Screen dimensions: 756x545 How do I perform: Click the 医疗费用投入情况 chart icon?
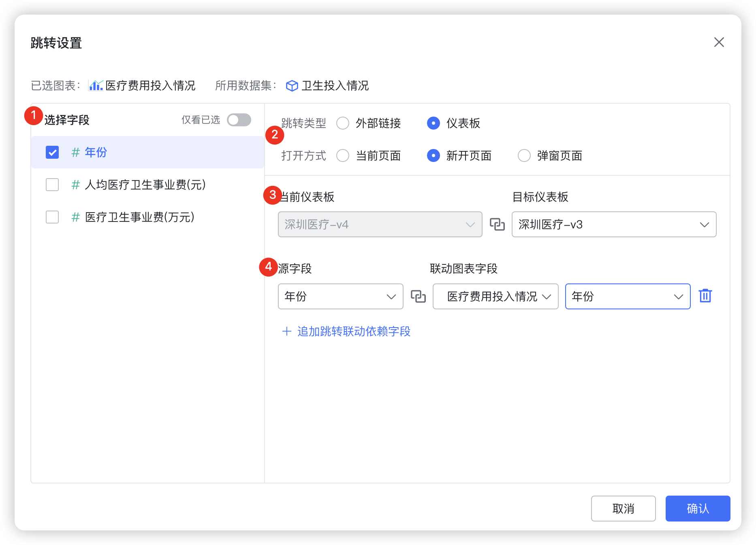tap(96, 85)
